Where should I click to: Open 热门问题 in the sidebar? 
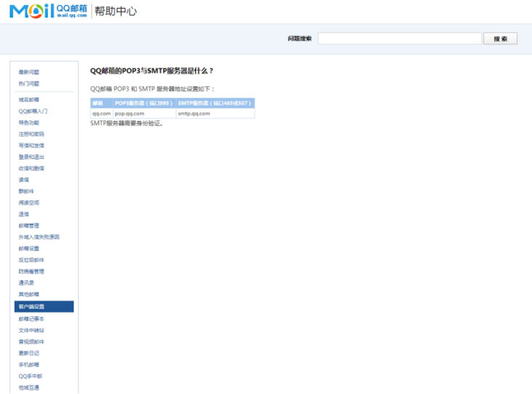click(29, 84)
